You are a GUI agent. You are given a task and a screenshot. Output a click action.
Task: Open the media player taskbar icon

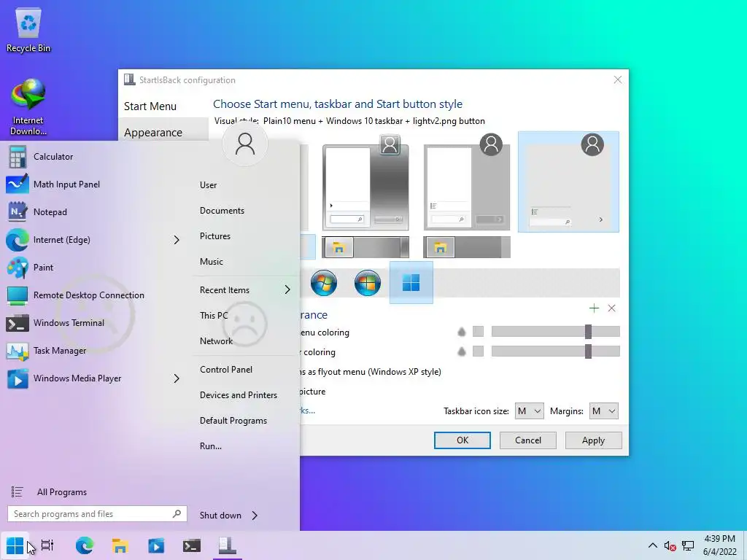pyautogui.click(x=156, y=545)
